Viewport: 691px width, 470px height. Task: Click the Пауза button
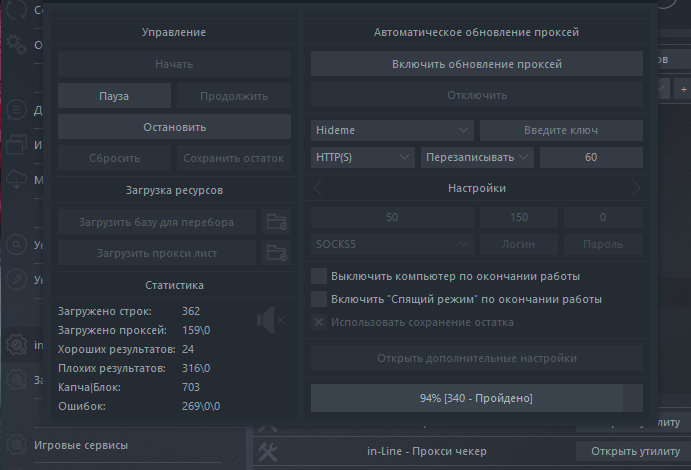pyautogui.click(x=114, y=96)
